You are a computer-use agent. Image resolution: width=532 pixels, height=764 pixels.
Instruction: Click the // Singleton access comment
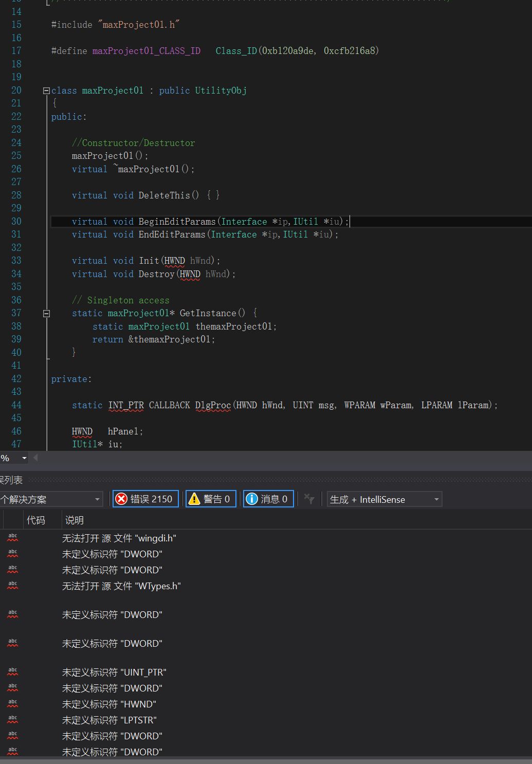pyautogui.click(x=120, y=300)
